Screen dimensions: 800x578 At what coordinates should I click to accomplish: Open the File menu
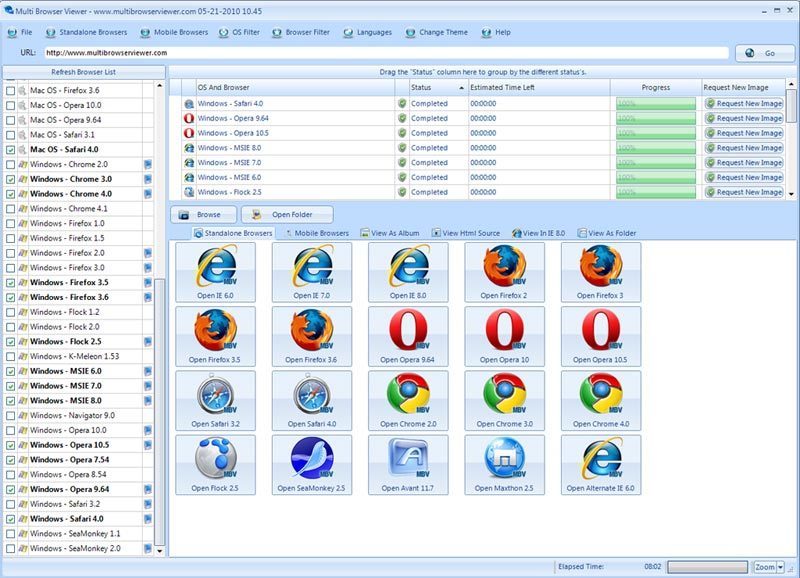point(20,32)
